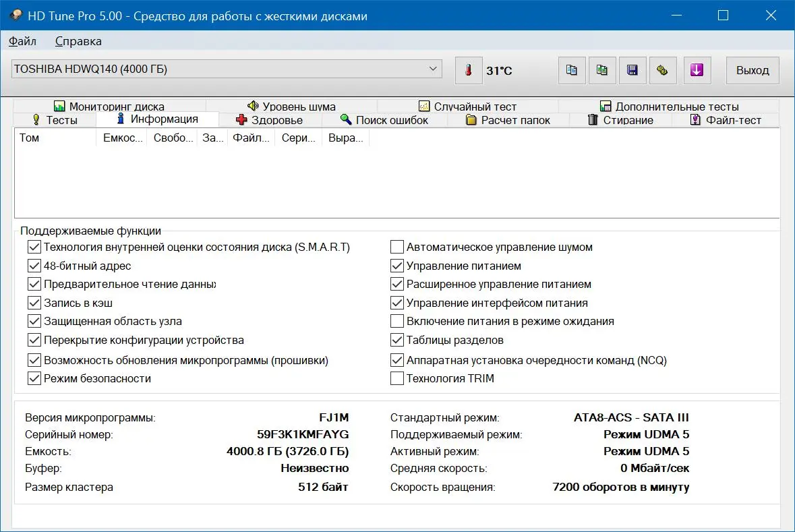The height and width of the screenshot is (532, 795).
Task: Open the Файл menu
Action: 22,41
